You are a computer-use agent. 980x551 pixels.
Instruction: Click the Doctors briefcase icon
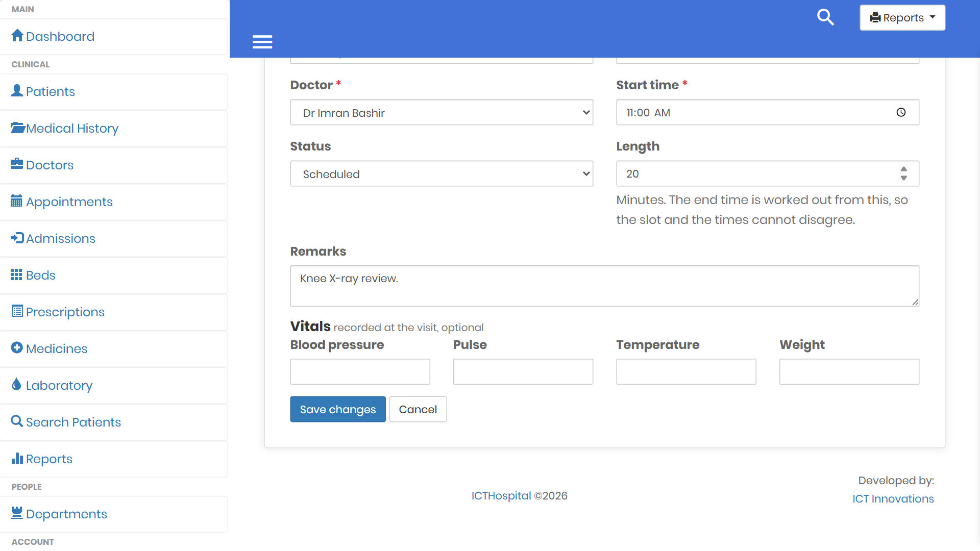point(17,164)
